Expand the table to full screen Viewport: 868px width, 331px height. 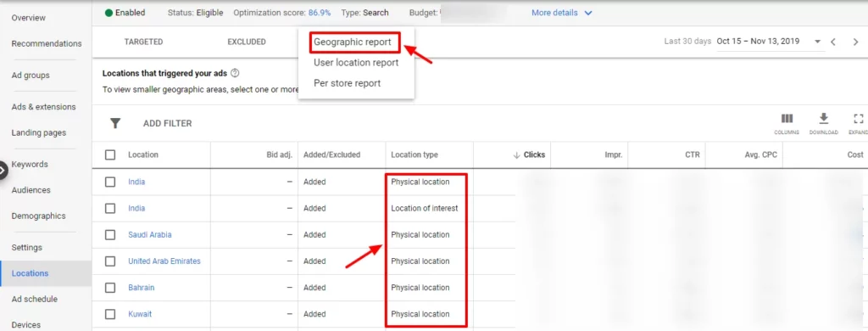click(859, 118)
